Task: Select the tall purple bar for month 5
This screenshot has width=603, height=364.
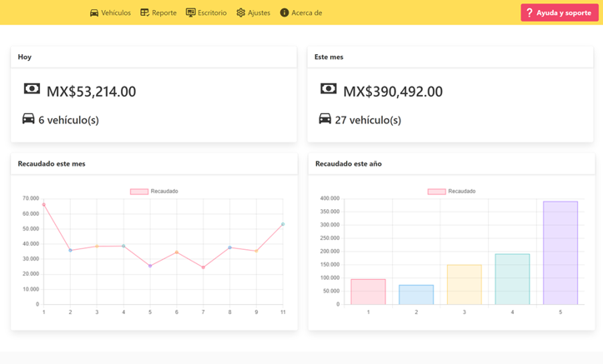Action: (x=560, y=252)
